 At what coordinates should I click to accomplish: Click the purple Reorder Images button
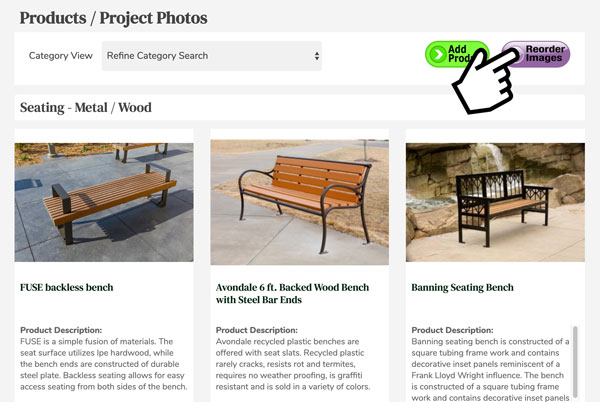(536, 54)
